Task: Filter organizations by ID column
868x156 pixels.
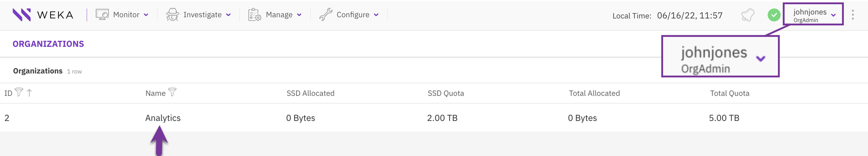Action: coord(19,92)
